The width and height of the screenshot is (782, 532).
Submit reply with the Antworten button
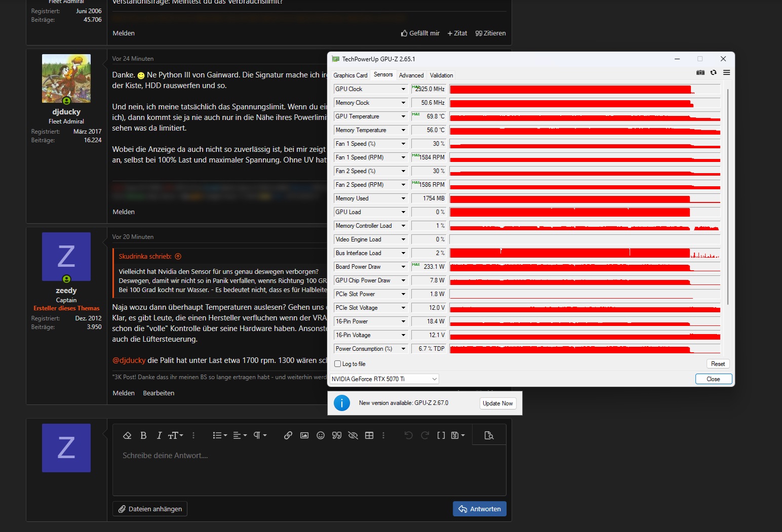480,509
